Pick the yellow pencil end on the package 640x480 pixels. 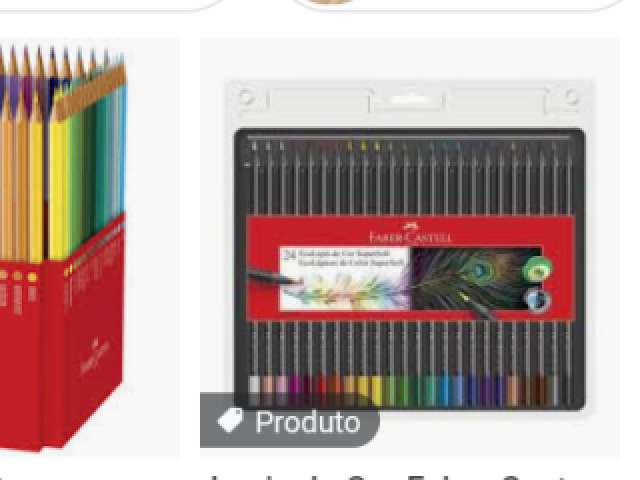371,391
